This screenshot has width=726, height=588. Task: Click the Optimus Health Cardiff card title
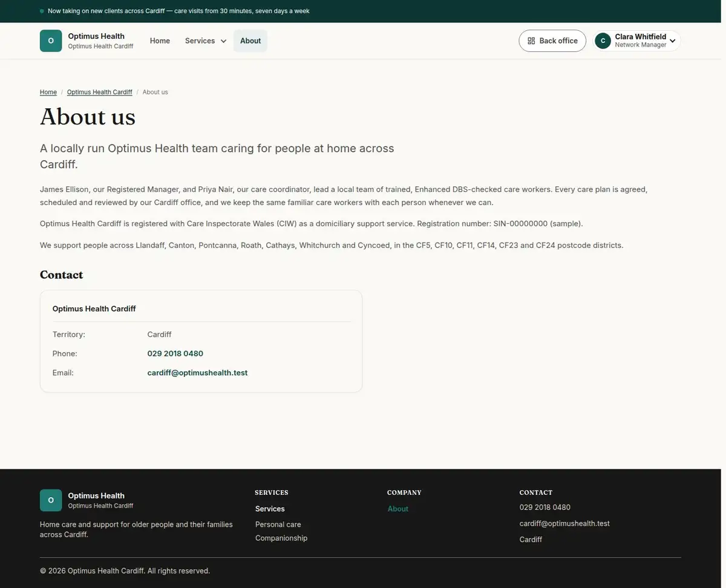(x=94, y=309)
